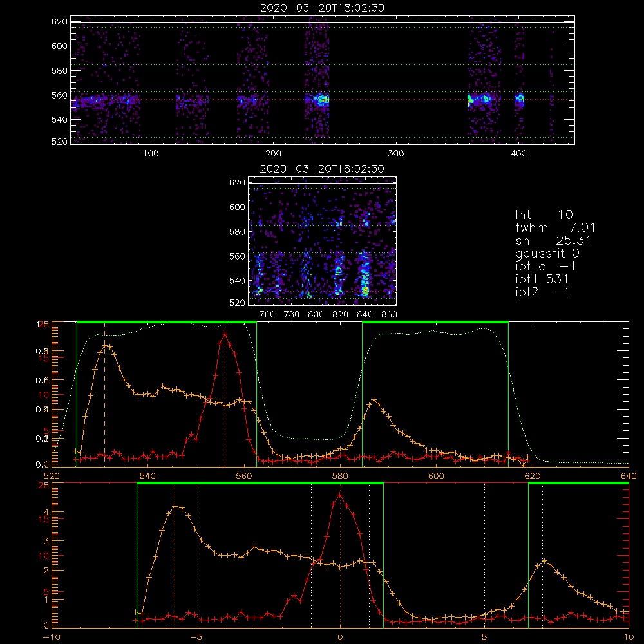The width and height of the screenshot is (644, 644).
Task: Select the 'ipt_c -1' readout
Action: [x=545, y=267]
